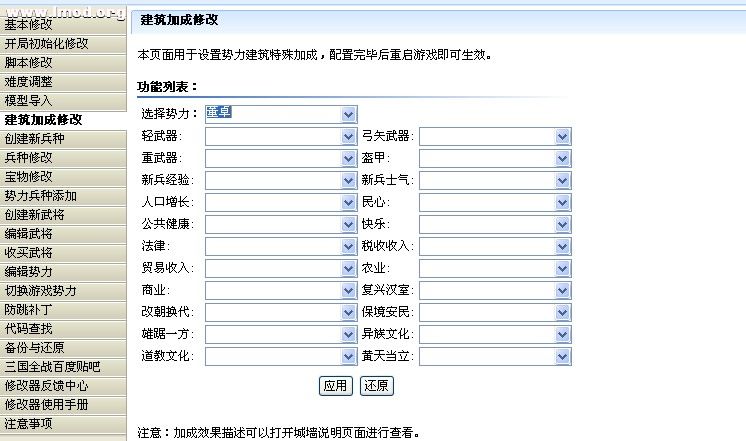Open 切换游戏势力 sidebar item
This screenshot has width=746, height=441.
tap(63, 291)
